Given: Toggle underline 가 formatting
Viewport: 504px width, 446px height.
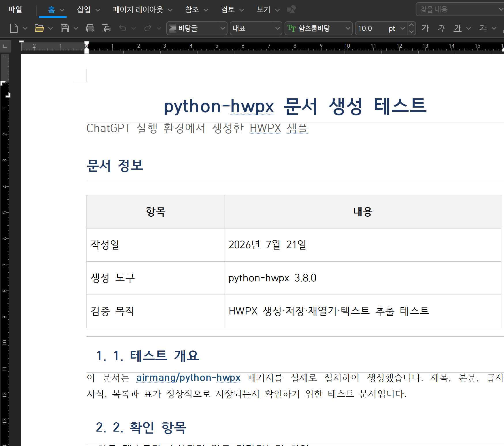Looking at the screenshot, I should point(458,28).
